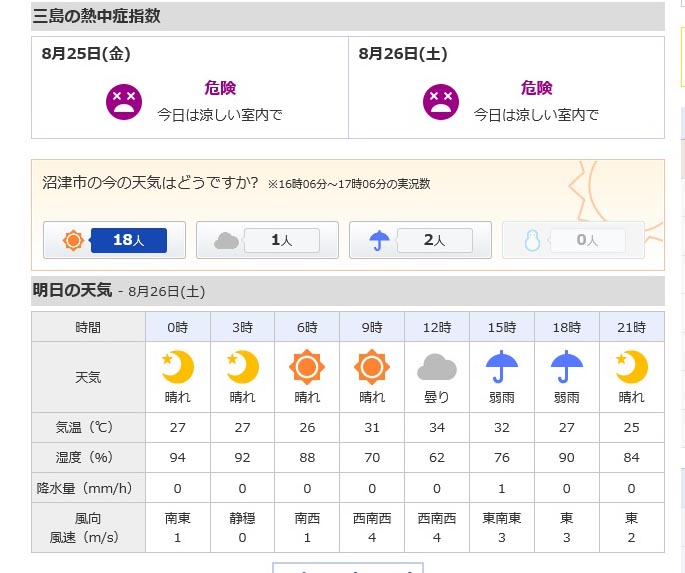This screenshot has width=685, height=573.
Task: Click the sunny weather report button showing 18人
Action: pos(114,240)
